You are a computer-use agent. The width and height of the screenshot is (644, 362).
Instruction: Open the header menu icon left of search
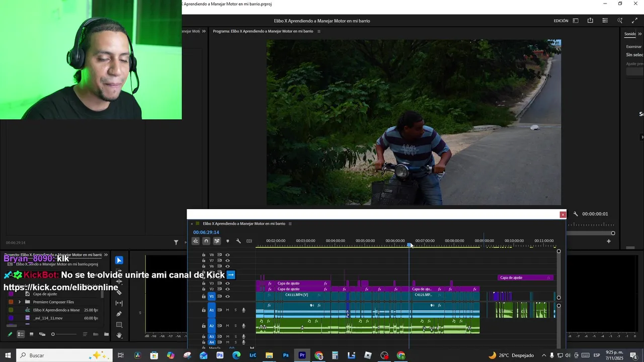point(605,21)
